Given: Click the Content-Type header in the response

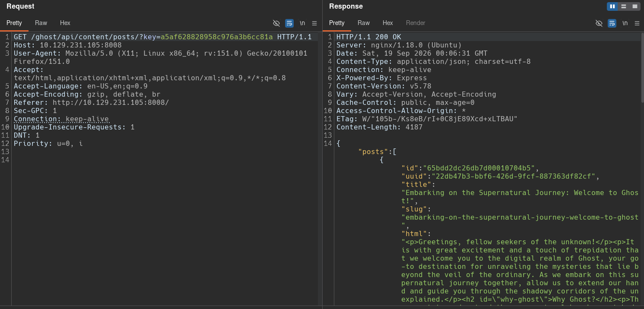Looking at the screenshot, I should [434, 61].
